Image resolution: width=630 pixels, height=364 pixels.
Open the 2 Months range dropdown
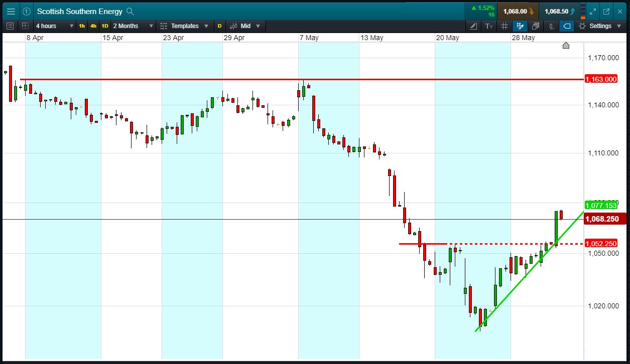tap(133, 26)
